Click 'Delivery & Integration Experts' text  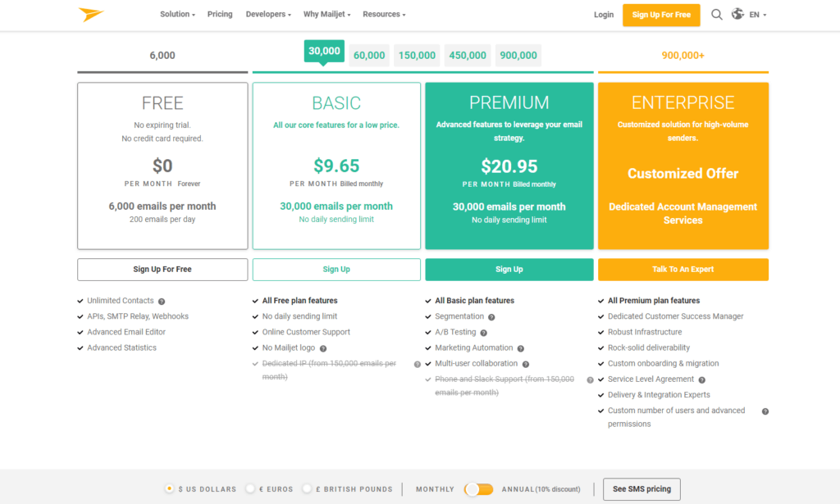(x=659, y=395)
